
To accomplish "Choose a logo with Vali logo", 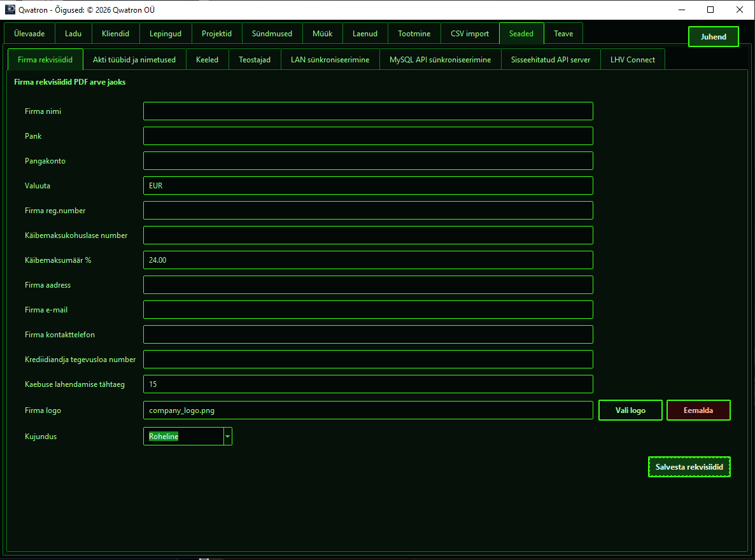I will (630, 410).
